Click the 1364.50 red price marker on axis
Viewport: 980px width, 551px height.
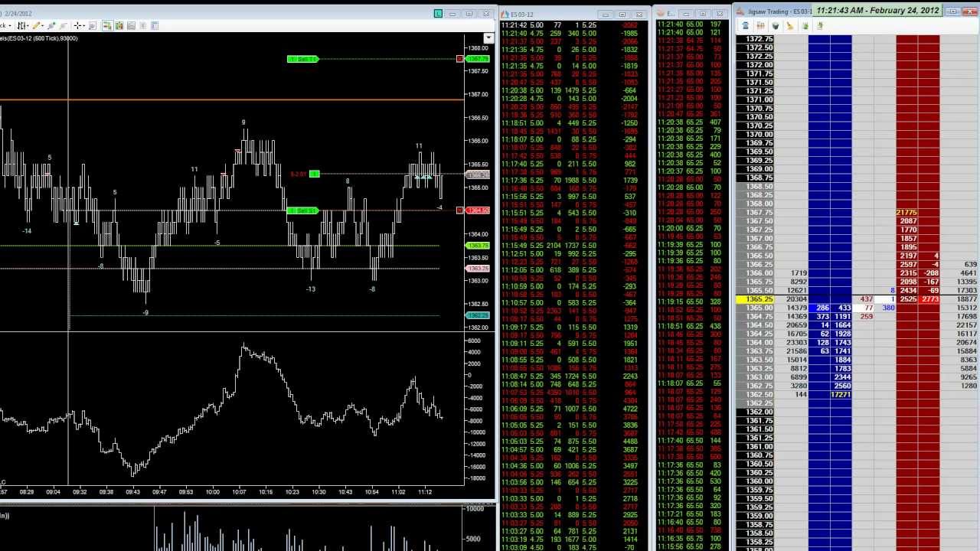click(x=478, y=210)
